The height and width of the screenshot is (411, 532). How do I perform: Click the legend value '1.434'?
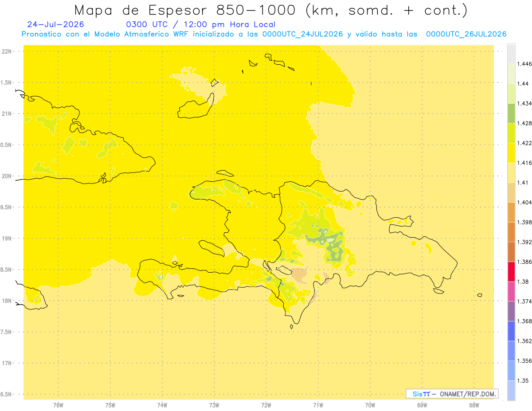point(525,103)
